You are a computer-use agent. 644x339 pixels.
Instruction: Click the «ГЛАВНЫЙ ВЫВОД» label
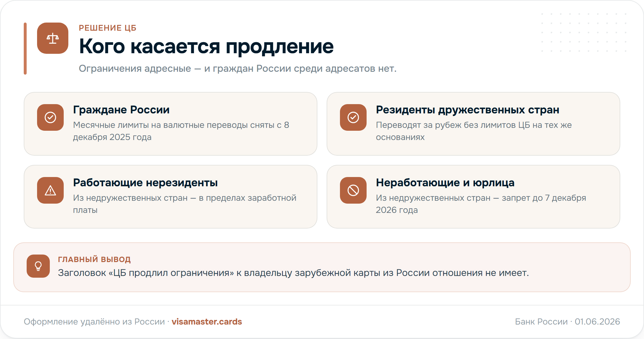pyautogui.click(x=94, y=259)
